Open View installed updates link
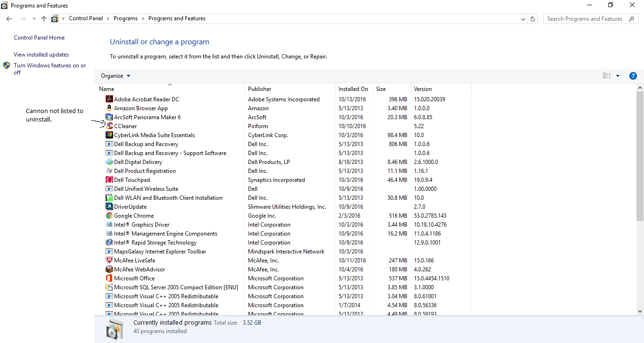Image resolution: width=644 pixels, height=343 pixels. click(x=41, y=55)
